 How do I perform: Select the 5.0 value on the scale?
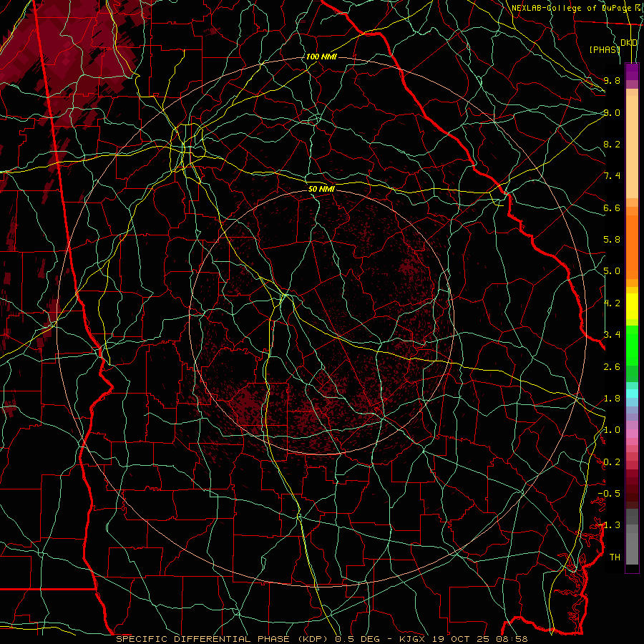pyautogui.click(x=612, y=271)
